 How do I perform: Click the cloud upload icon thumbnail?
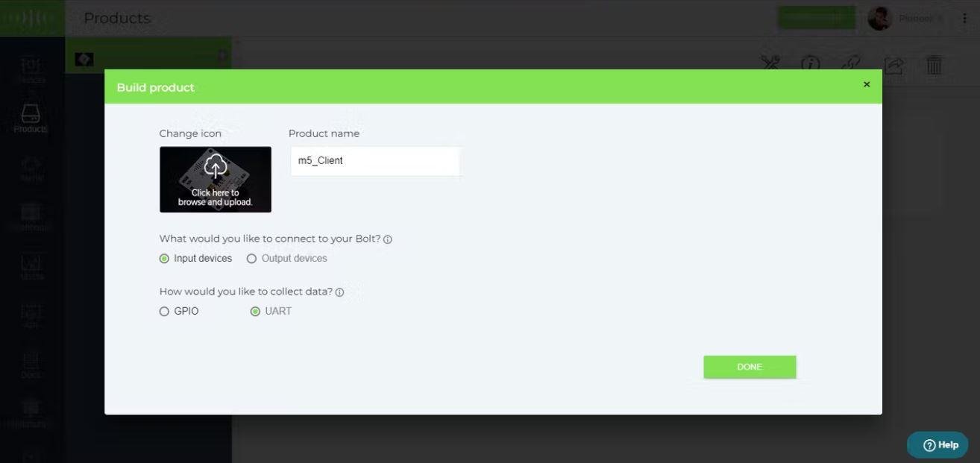point(216,180)
